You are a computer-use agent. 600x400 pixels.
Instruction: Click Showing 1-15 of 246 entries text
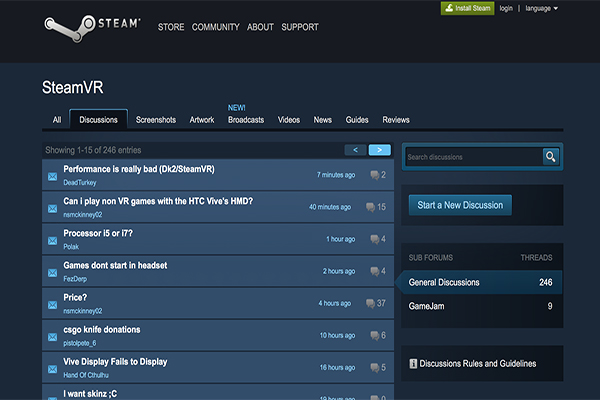point(93,150)
